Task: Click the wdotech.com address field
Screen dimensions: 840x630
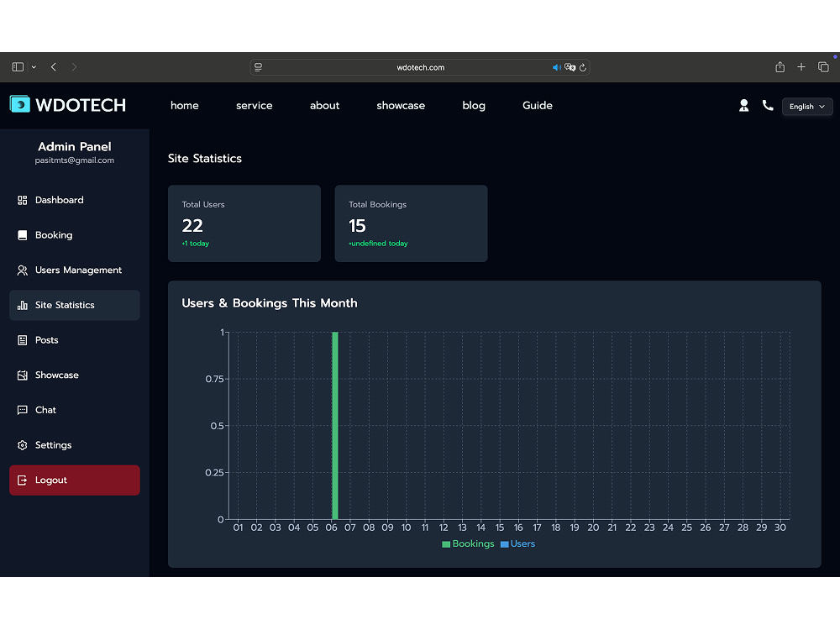Action: click(420, 67)
